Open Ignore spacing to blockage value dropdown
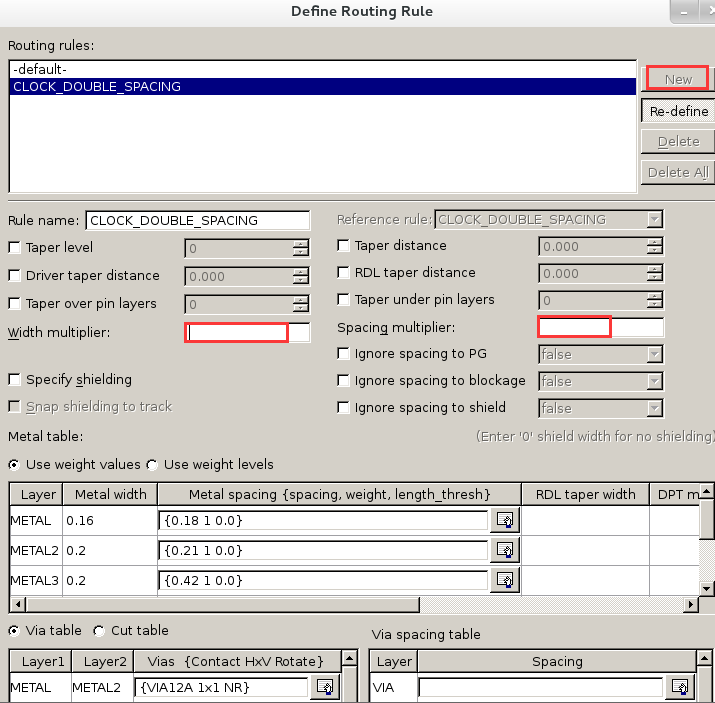This screenshot has width=715, height=703. click(654, 381)
